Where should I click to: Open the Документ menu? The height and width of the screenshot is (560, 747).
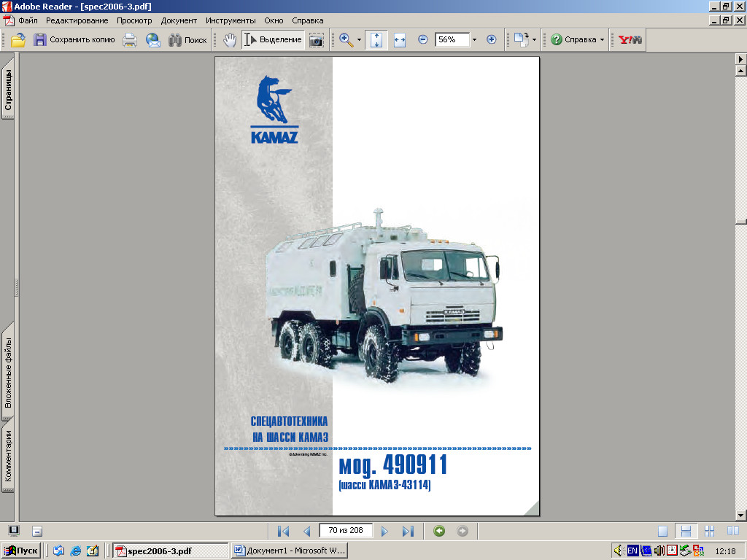(x=179, y=20)
